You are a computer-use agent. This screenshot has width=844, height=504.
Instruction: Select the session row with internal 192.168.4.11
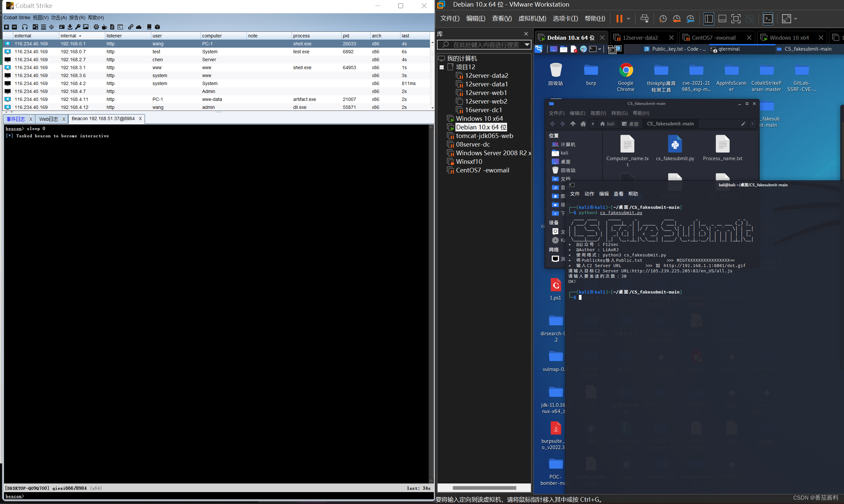point(217,99)
